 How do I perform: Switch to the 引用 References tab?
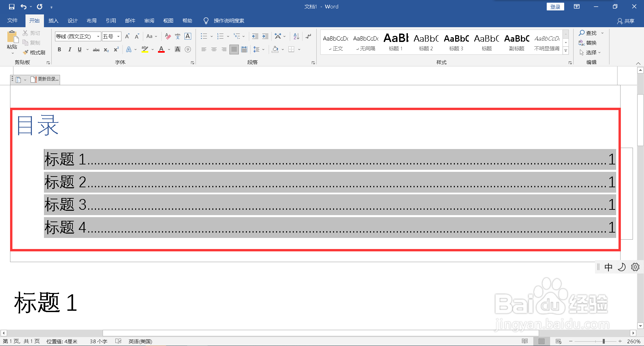(111, 21)
